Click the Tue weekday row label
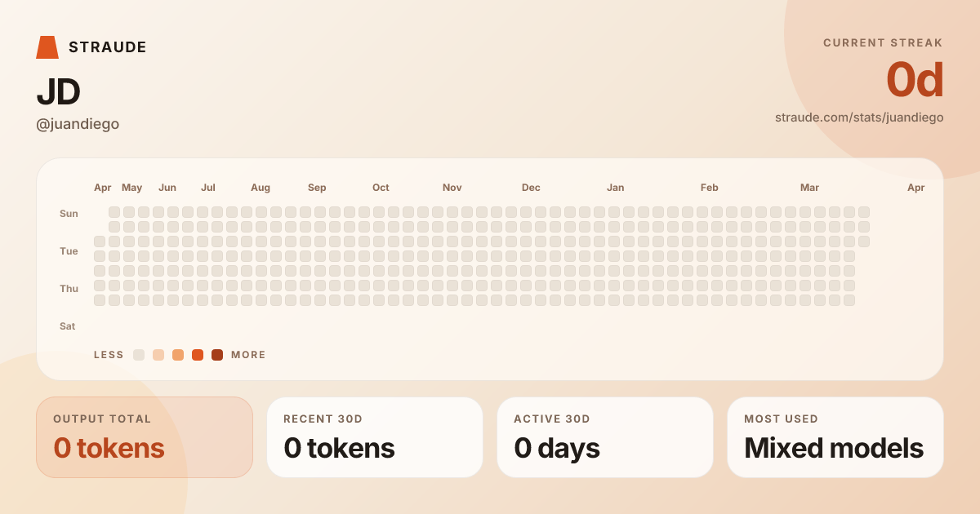This screenshot has height=514, width=980. [x=69, y=251]
